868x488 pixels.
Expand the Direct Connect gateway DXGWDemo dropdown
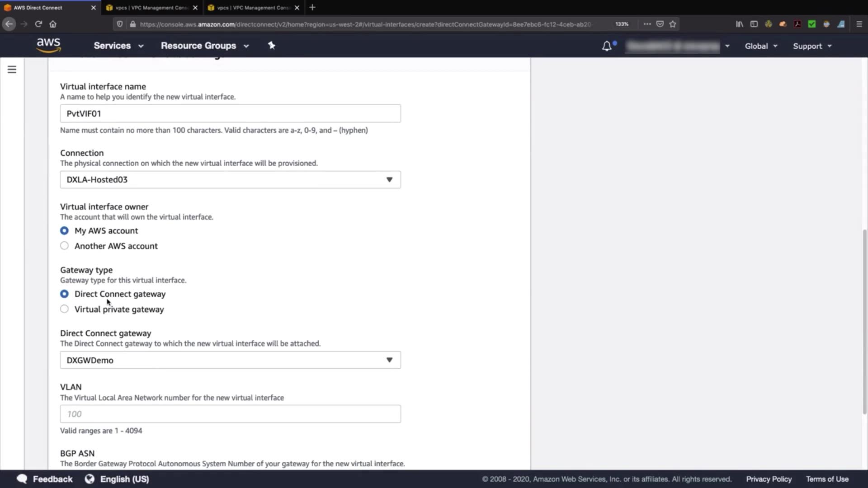[x=230, y=360]
